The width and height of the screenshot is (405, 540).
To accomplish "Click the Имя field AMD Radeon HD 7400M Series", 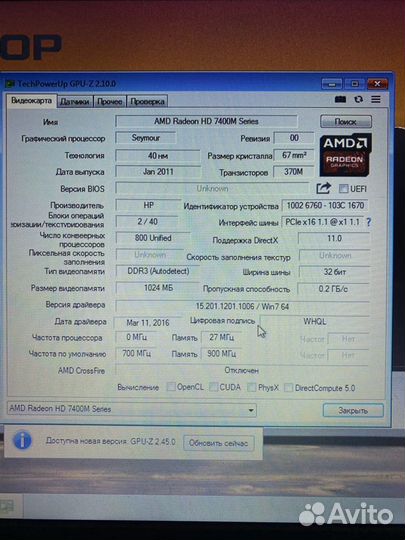I will click(x=206, y=121).
